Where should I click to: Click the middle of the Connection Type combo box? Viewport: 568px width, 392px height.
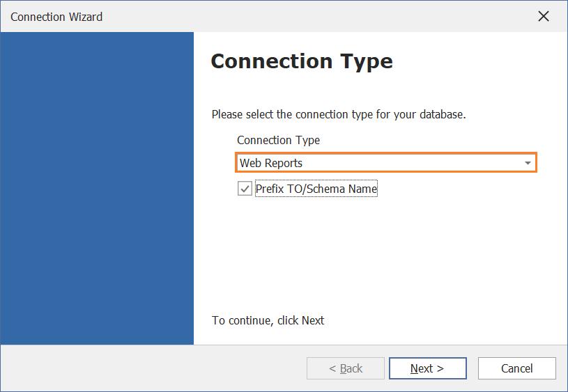pyautogui.click(x=386, y=163)
